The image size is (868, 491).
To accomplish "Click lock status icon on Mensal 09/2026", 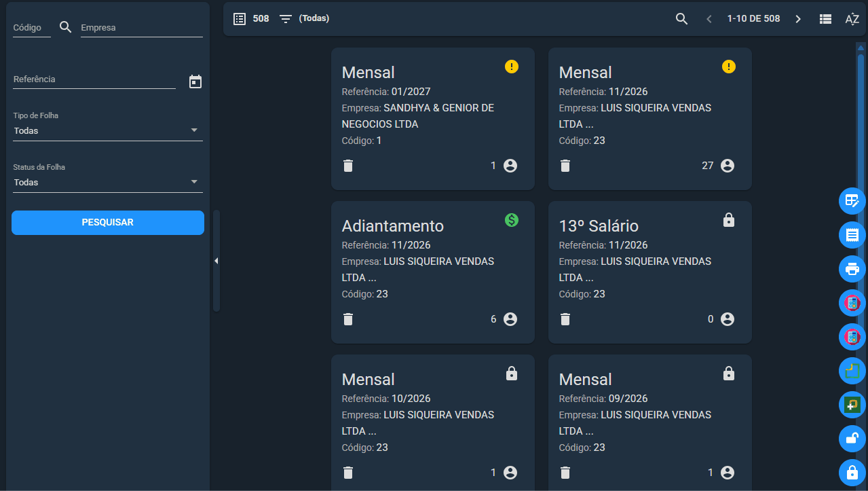I will click(x=729, y=374).
